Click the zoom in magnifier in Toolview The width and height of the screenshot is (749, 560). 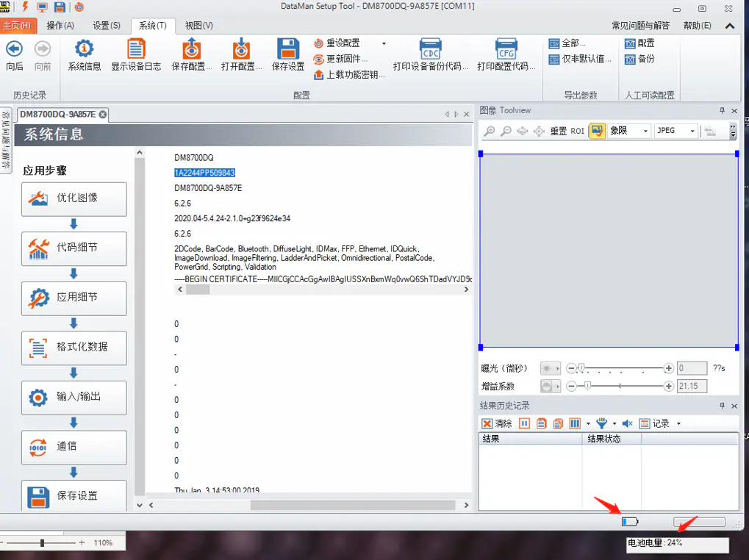point(490,131)
